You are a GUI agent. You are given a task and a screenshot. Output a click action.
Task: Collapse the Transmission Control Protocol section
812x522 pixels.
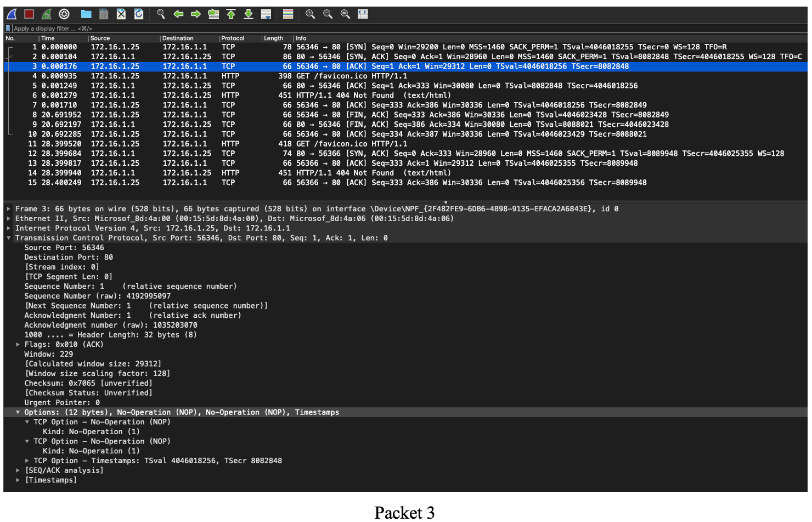(x=8, y=238)
